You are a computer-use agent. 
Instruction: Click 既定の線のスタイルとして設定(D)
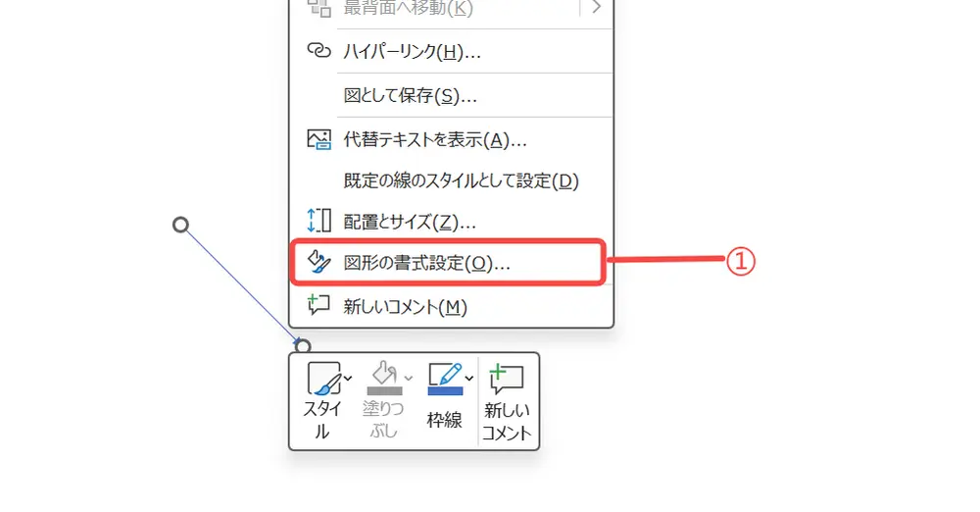[x=451, y=180]
